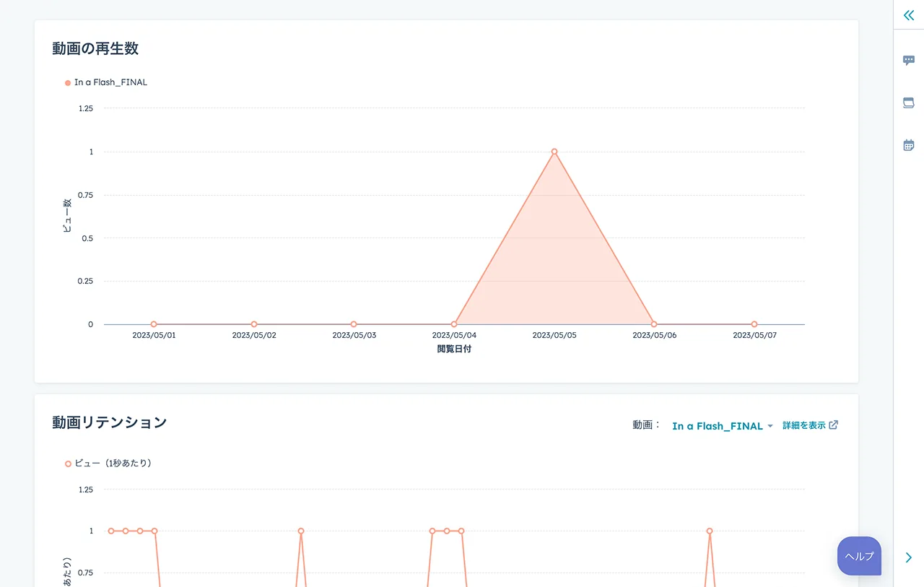924x587 pixels.
Task: Click the 動画リテンション heading
Action: point(110,422)
